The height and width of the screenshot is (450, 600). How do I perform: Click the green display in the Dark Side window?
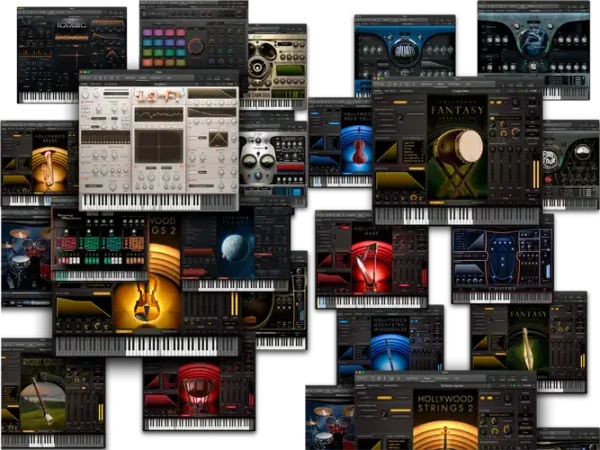click(x=290, y=70)
